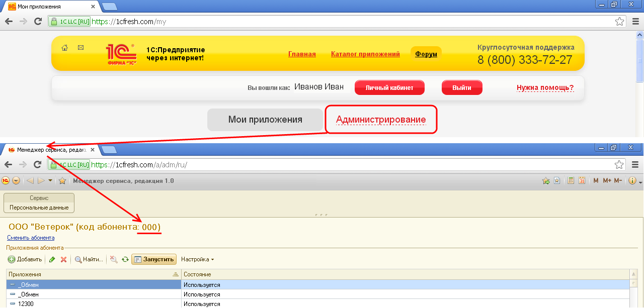Click the red X delete icon
Image resolution: width=644 pixels, height=308 pixels.
pos(63,259)
